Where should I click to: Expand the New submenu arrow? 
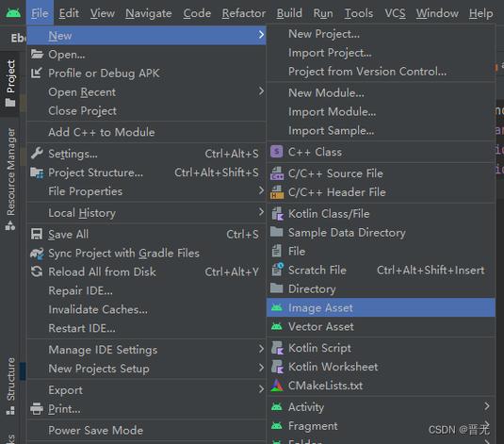tap(261, 35)
